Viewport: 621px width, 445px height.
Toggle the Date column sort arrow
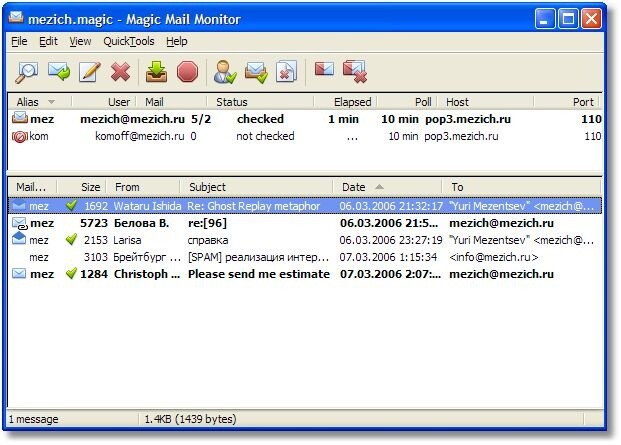(379, 187)
